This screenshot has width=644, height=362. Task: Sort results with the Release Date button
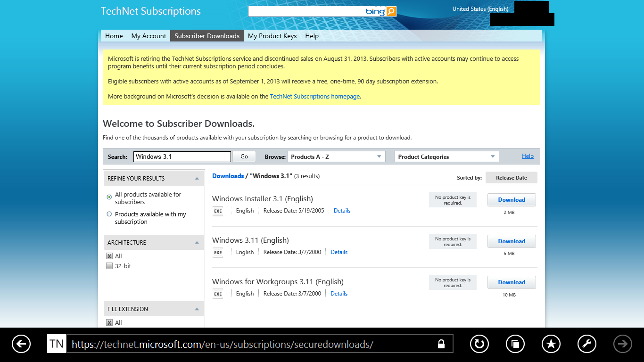point(512,178)
